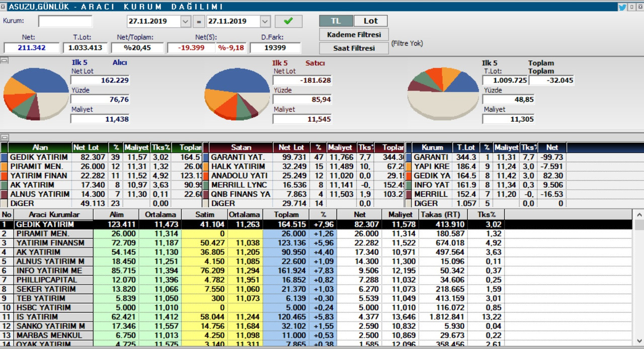
Task: Open the end date dropdown
Action: 265,21
